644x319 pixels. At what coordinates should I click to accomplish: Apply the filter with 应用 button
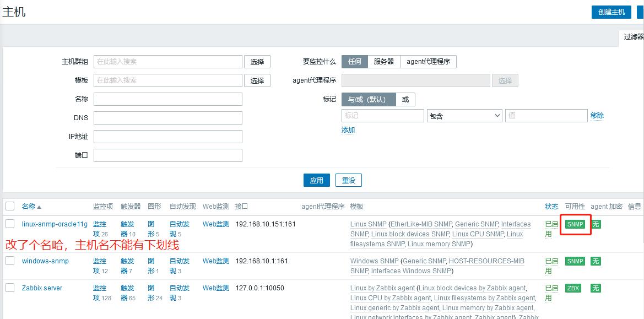[x=316, y=180]
